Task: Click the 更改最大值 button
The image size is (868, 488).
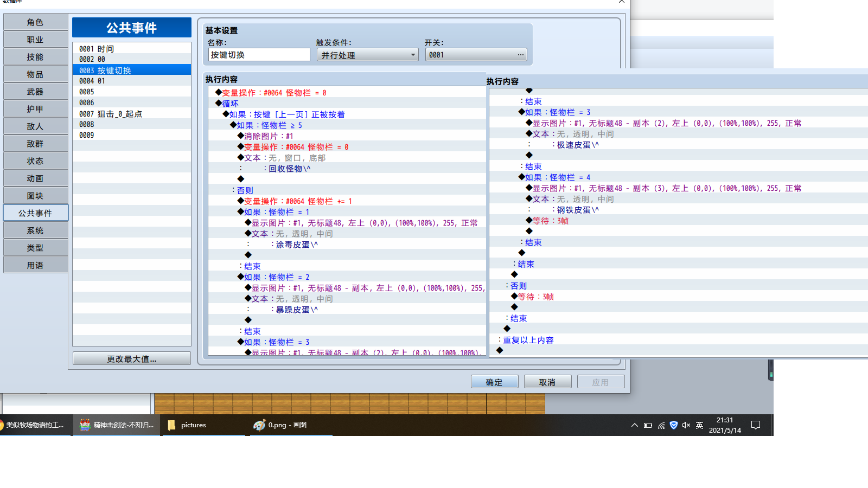Action: 132,359
